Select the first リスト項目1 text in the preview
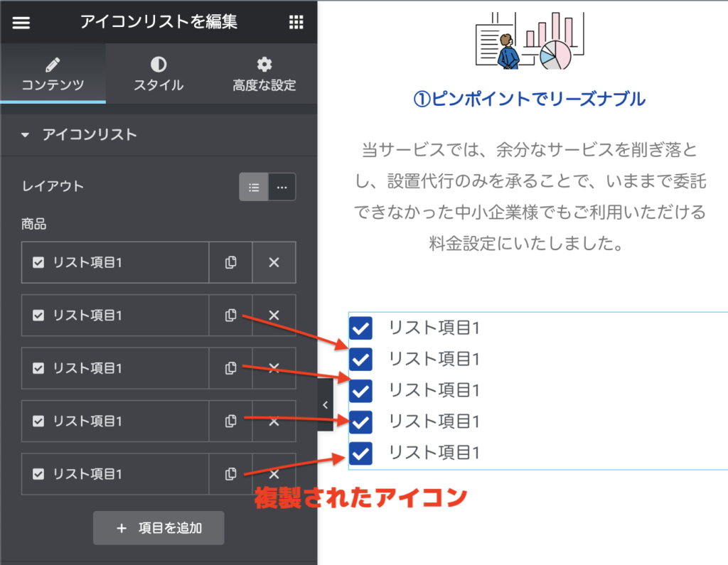728x565 pixels. pos(434,328)
